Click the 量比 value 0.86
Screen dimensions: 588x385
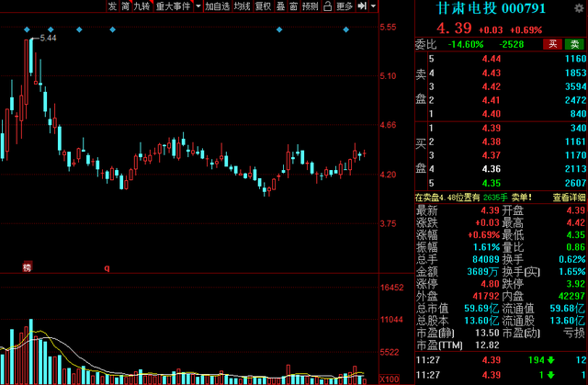[576, 247]
